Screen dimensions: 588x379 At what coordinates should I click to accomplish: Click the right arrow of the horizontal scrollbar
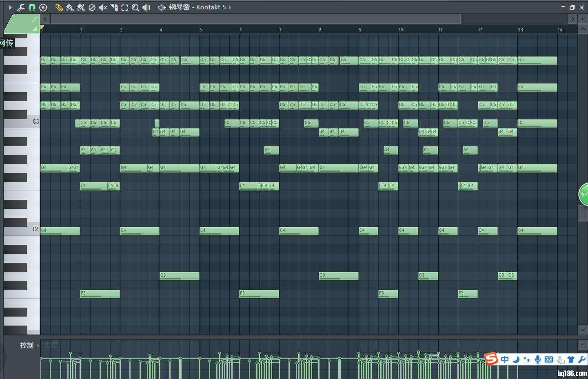[572, 19]
